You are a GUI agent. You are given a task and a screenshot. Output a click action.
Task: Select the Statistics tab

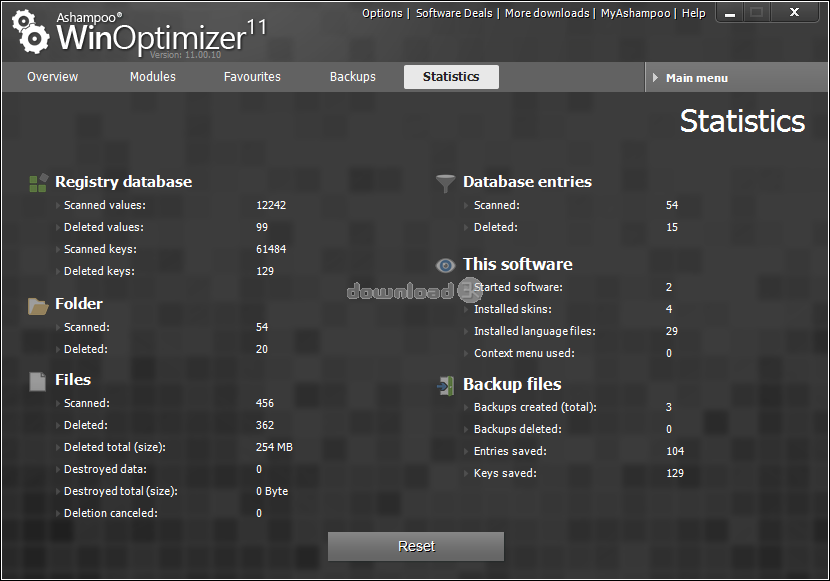[451, 77]
